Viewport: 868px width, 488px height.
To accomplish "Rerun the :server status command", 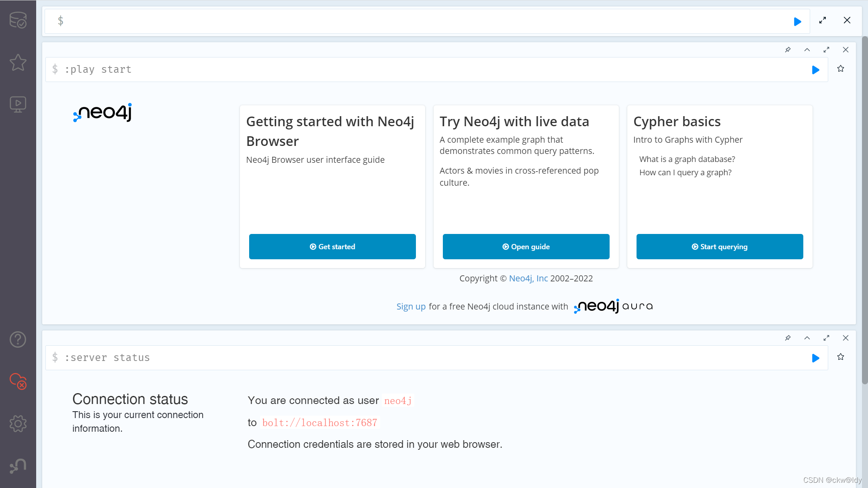I will [x=815, y=358].
